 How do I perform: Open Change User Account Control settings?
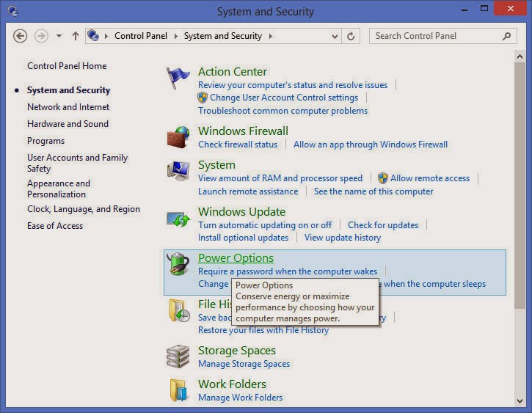point(284,98)
